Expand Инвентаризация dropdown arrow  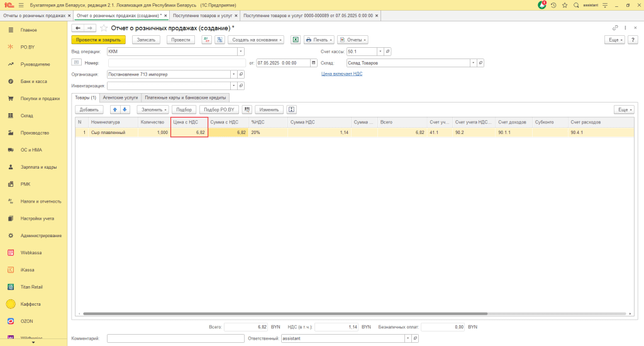(234, 86)
